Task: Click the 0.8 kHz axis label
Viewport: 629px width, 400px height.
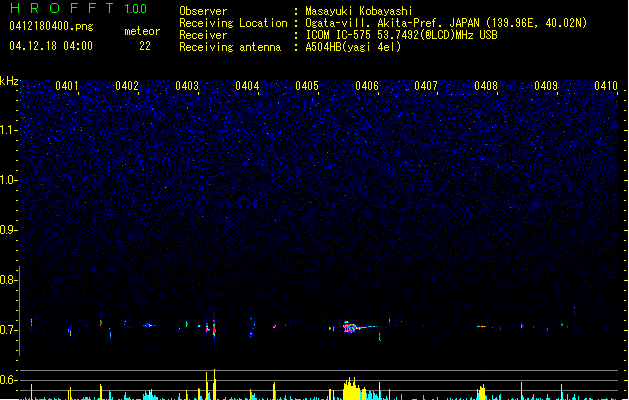Action: (x=9, y=280)
